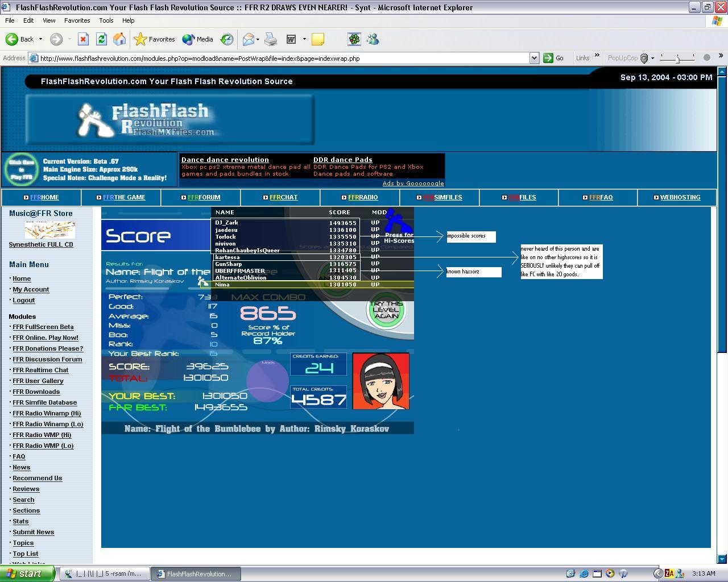Open the Tools menu
The height and width of the screenshot is (582, 728).
[106, 20]
